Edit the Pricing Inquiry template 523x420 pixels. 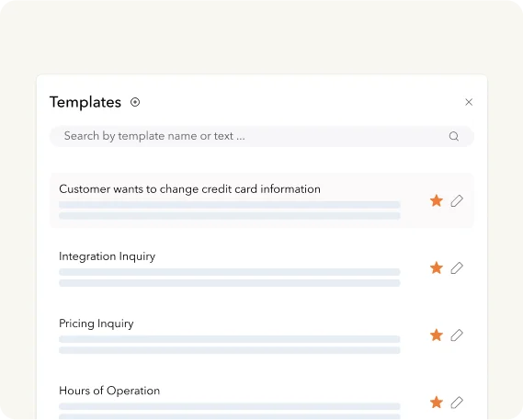[x=457, y=335]
